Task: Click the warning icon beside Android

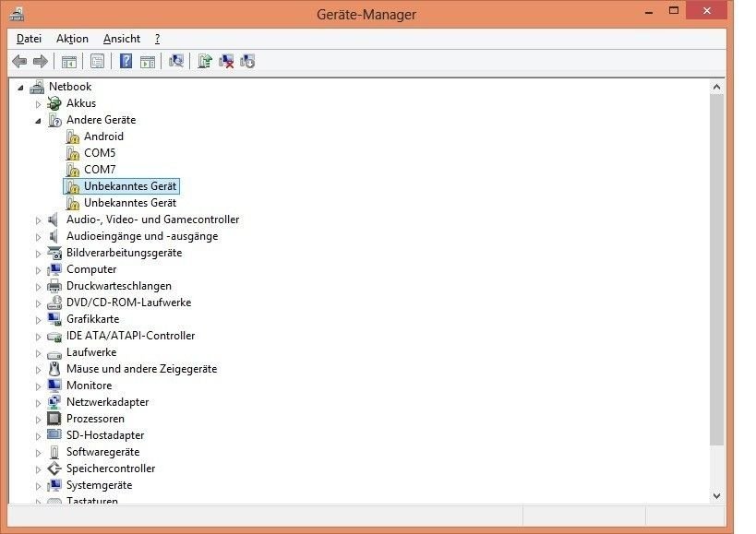Action: [72, 136]
